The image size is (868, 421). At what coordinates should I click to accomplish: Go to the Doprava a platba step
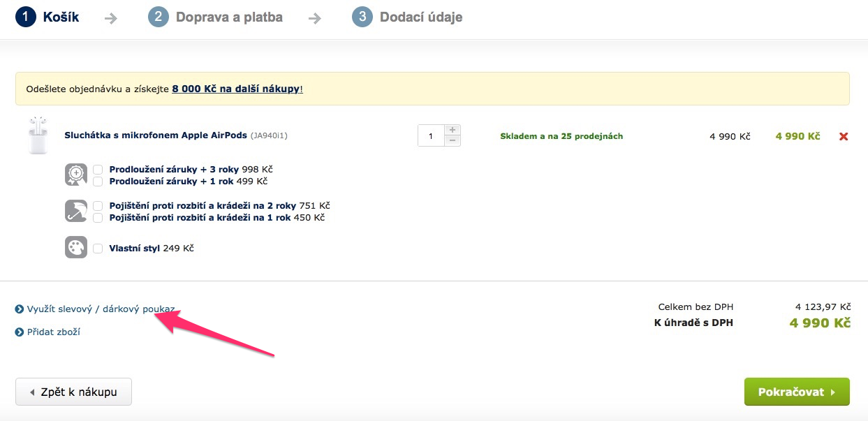(228, 17)
